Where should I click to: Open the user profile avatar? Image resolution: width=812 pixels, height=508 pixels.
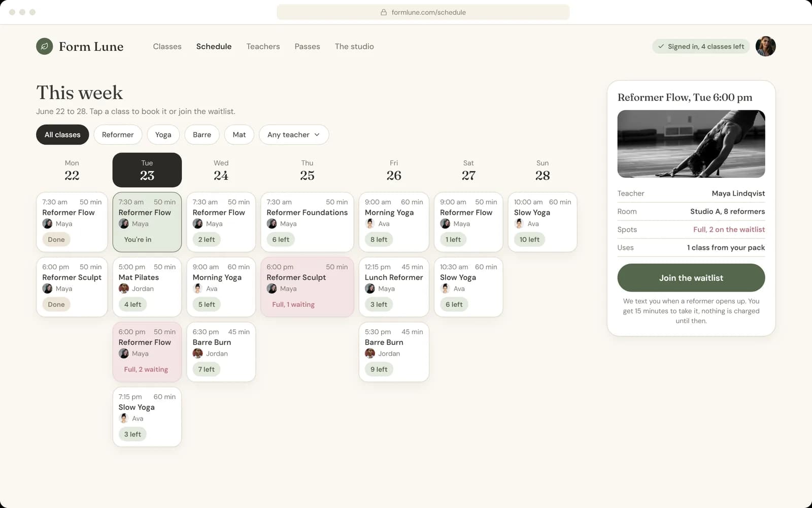[765, 46]
